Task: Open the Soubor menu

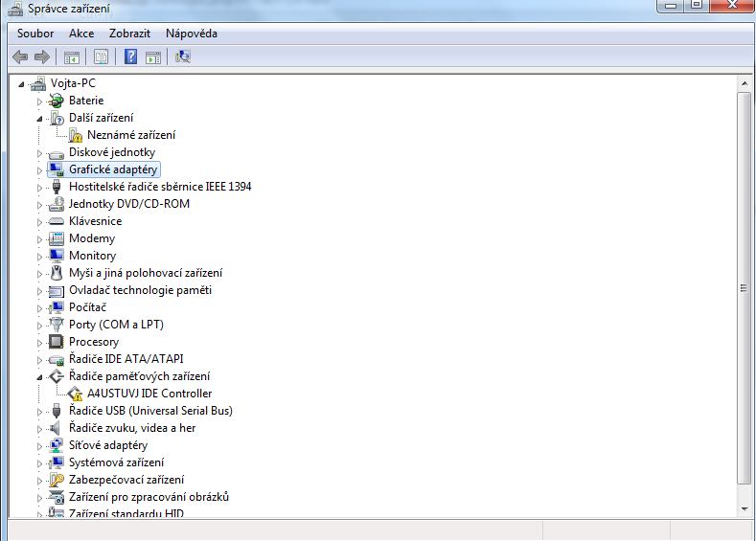Action: [35, 34]
